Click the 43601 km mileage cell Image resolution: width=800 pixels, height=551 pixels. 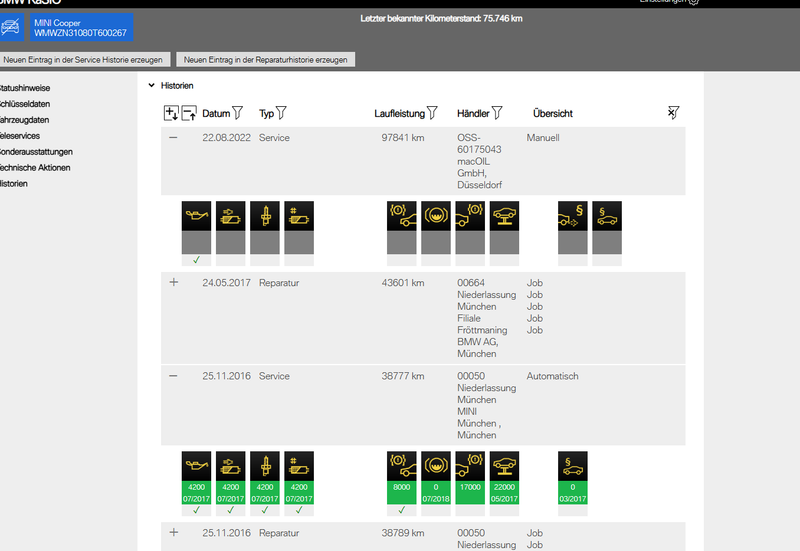click(403, 283)
